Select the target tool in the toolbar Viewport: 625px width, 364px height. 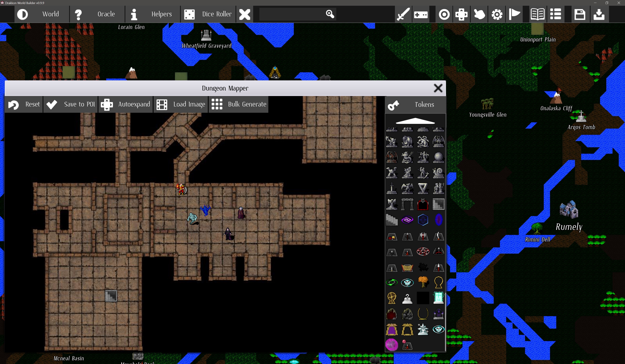(444, 14)
